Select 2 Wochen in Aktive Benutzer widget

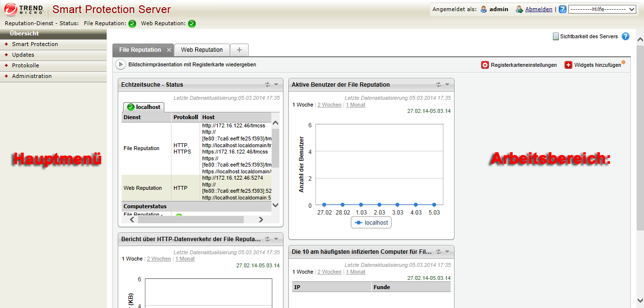[329, 105]
